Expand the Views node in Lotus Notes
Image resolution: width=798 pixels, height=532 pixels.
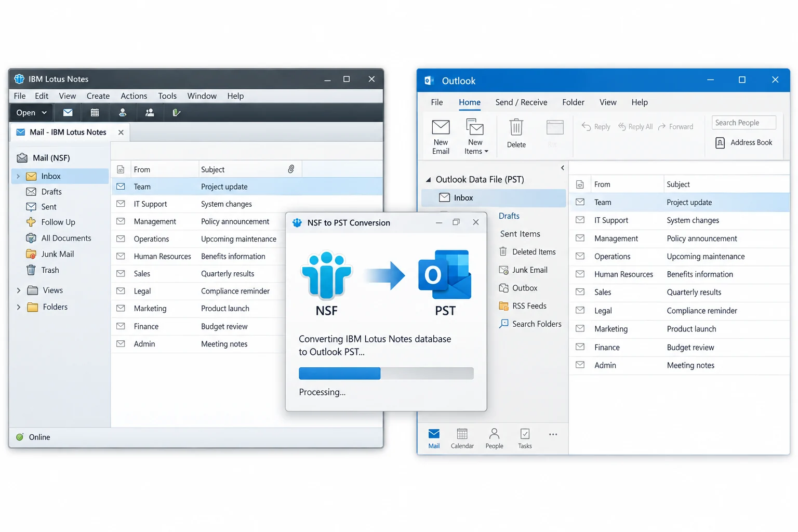coord(19,290)
